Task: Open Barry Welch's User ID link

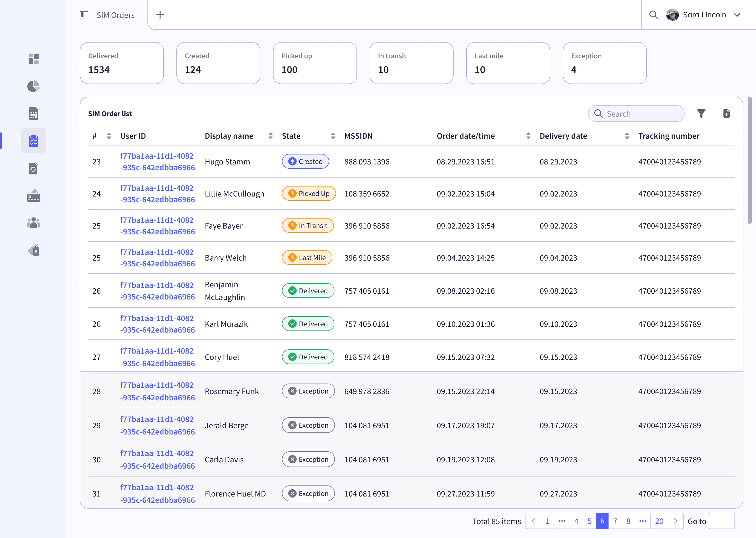Action: coord(157,258)
